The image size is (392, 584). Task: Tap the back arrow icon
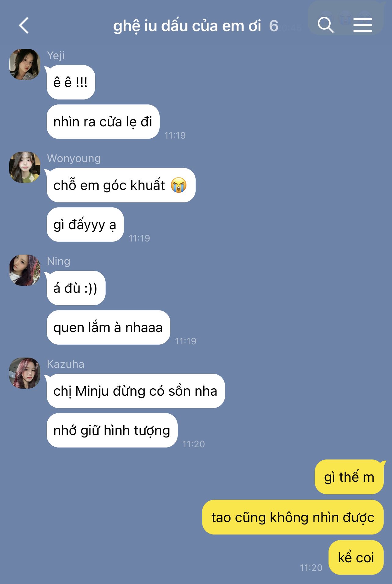[x=24, y=25]
